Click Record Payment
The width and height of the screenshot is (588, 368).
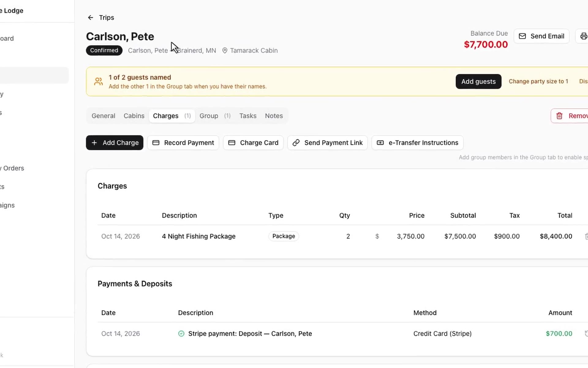(183, 143)
